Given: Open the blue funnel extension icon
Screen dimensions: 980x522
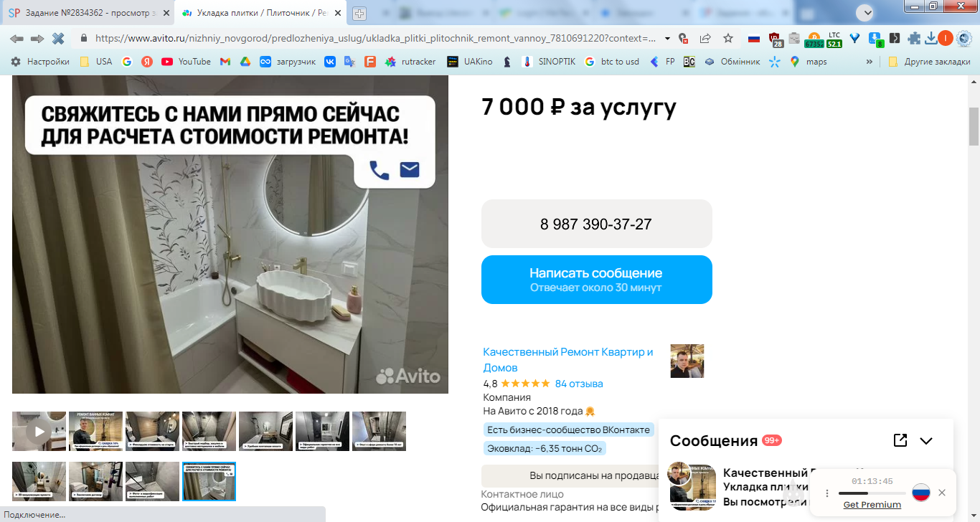Looking at the screenshot, I should [x=854, y=39].
